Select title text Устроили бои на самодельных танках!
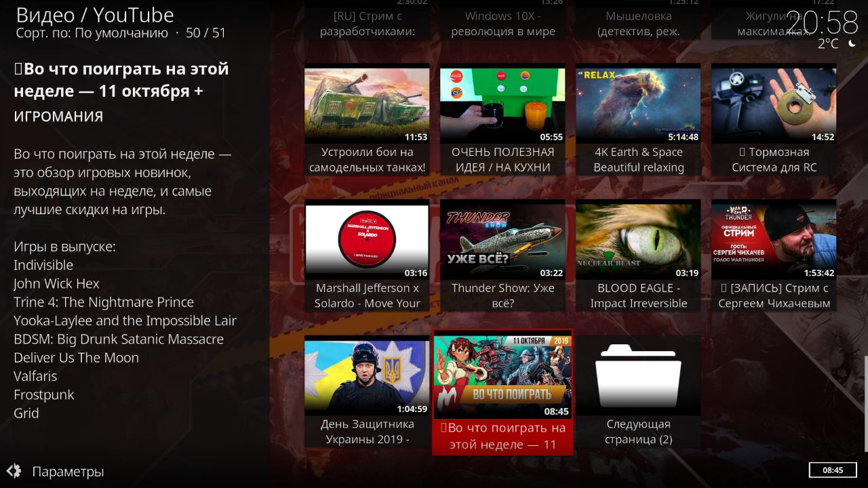 tap(367, 160)
